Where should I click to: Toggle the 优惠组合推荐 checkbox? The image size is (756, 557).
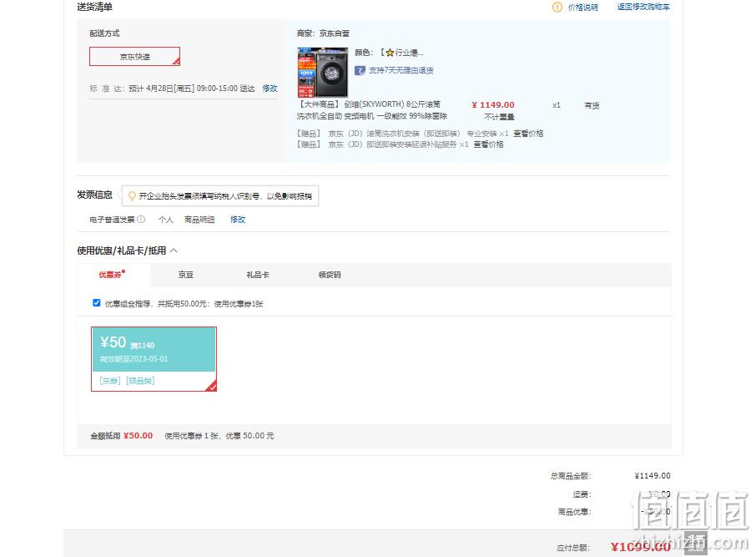coord(97,302)
